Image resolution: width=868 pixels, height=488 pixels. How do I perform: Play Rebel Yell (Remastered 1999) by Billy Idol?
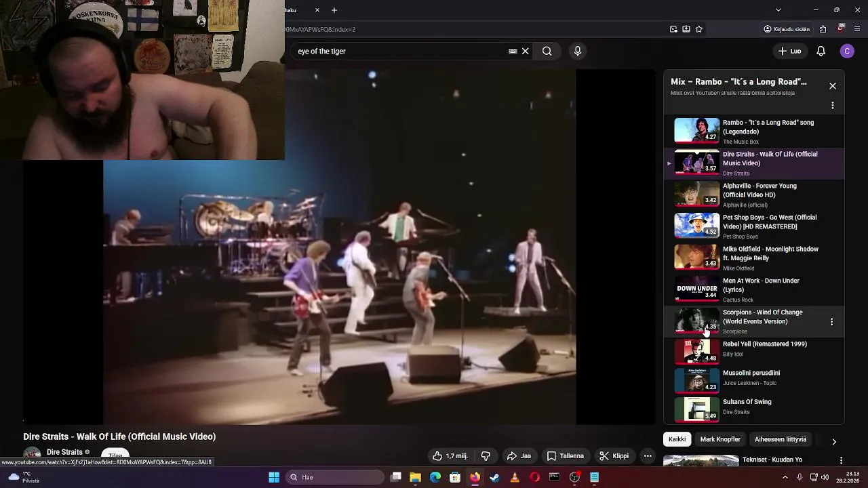tap(754, 352)
